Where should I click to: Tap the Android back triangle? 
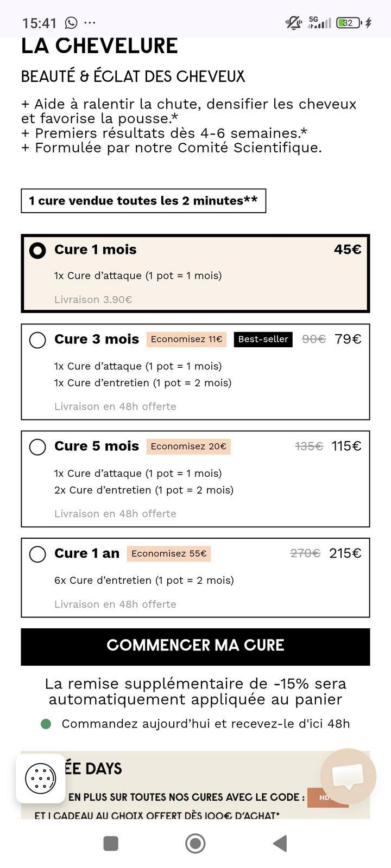click(x=280, y=843)
